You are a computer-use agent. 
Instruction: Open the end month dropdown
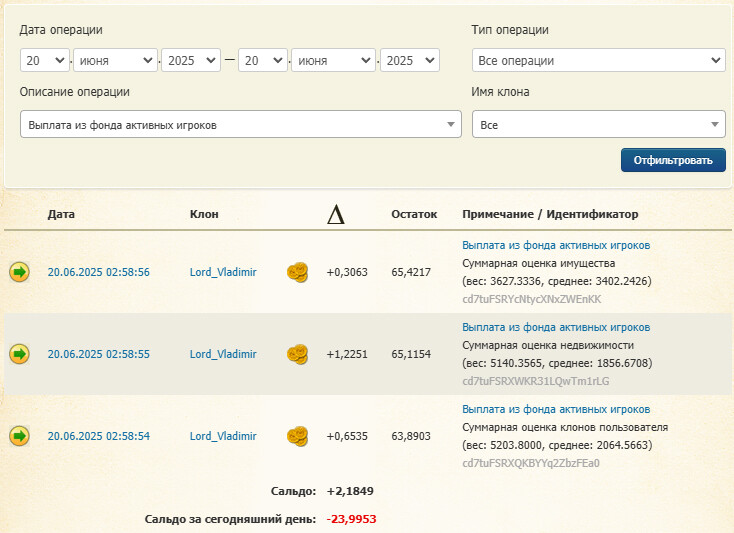(333, 61)
